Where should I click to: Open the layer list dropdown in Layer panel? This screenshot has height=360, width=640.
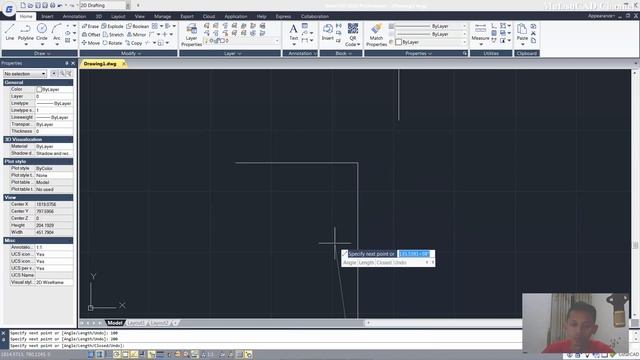point(242,41)
